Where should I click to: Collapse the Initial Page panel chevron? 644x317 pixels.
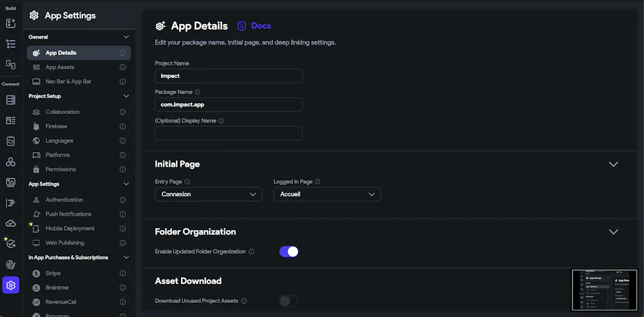(x=613, y=164)
